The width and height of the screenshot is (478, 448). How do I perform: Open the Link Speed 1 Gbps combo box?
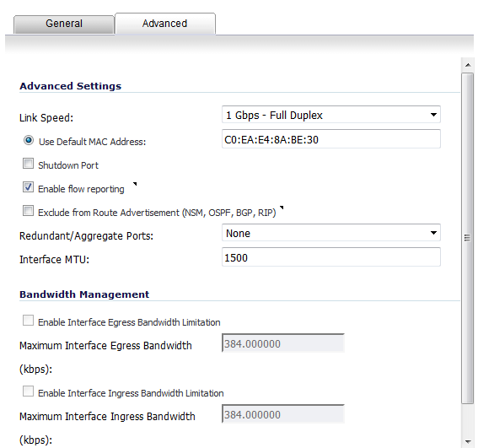click(x=331, y=115)
